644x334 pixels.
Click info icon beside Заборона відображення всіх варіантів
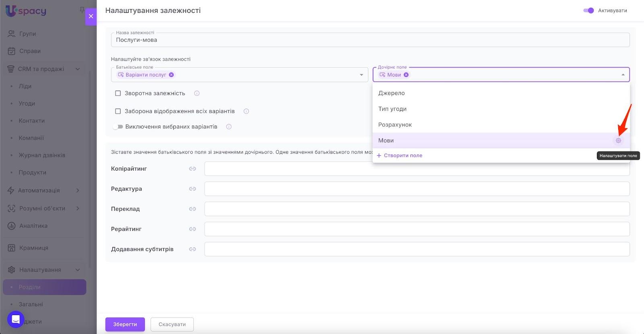[x=246, y=111]
